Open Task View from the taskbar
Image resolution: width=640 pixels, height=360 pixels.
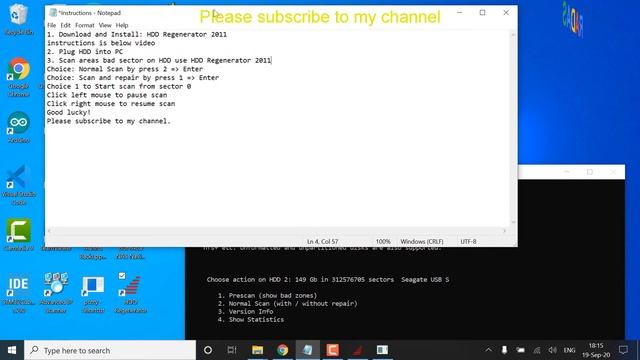pyautogui.click(x=232, y=350)
